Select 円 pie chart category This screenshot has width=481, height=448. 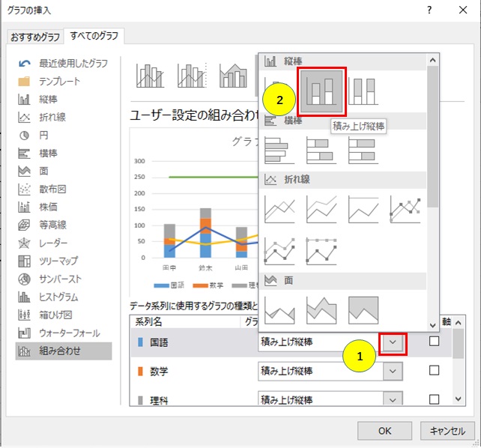pyautogui.click(x=64, y=136)
